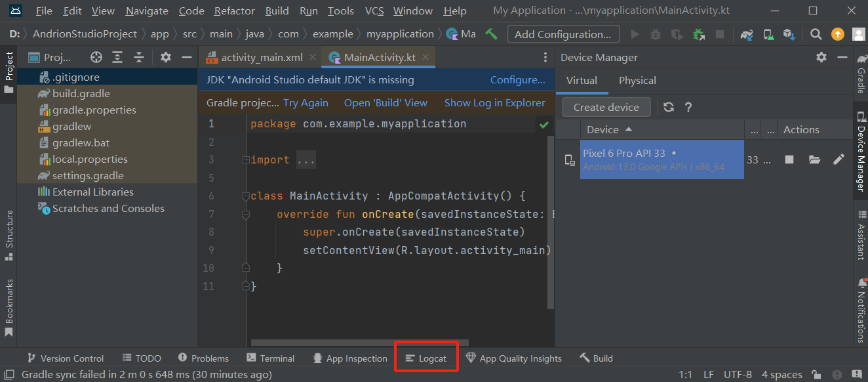Stop the Pixel 6 Pro emulator

click(789, 159)
